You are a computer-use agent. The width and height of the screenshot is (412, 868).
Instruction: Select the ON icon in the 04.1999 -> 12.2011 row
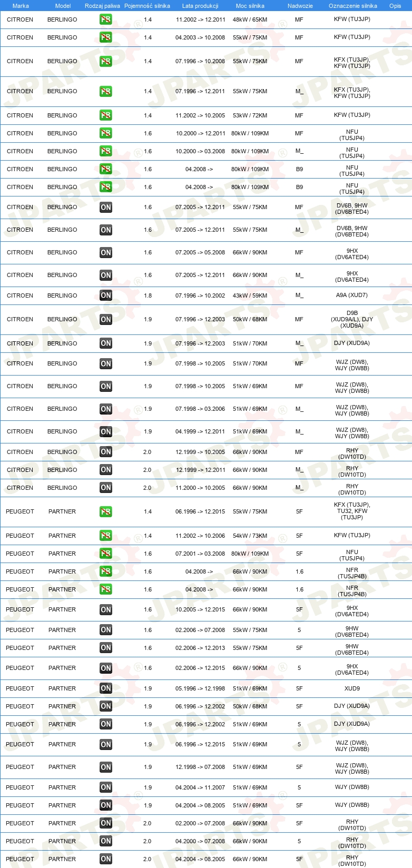[106, 432]
